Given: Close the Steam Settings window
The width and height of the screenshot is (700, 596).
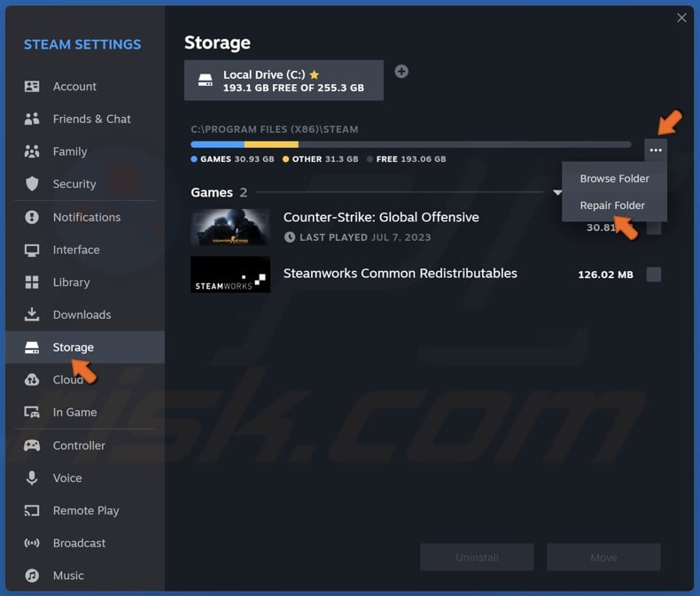Looking at the screenshot, I should click(681, 18).
